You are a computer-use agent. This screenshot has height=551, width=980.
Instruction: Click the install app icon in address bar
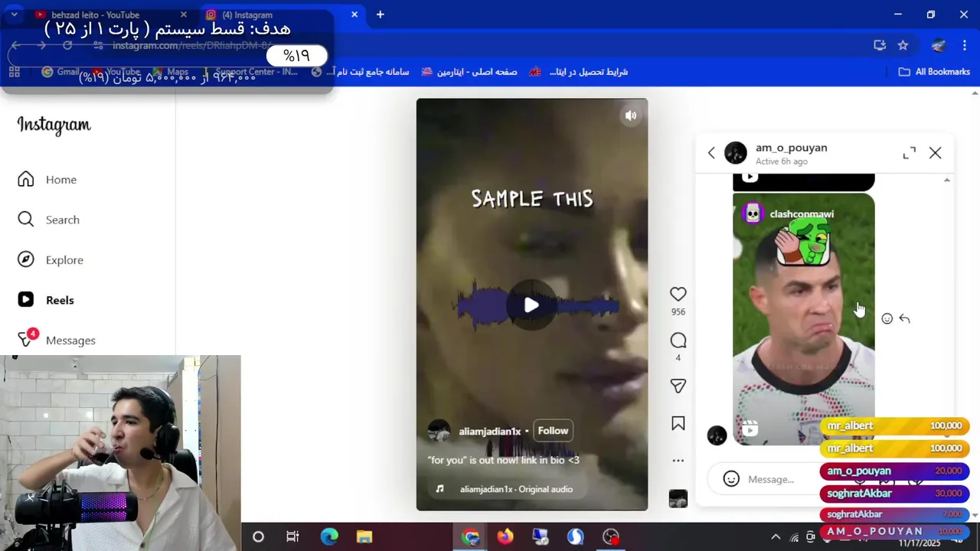pyautogui.click(x=880, y=45)
